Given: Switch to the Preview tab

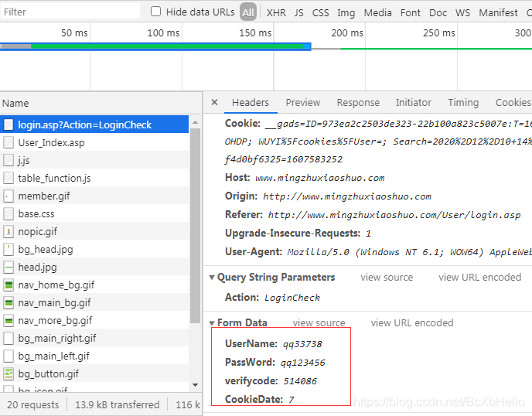Looking at the screenshot, I should [302, 103].
